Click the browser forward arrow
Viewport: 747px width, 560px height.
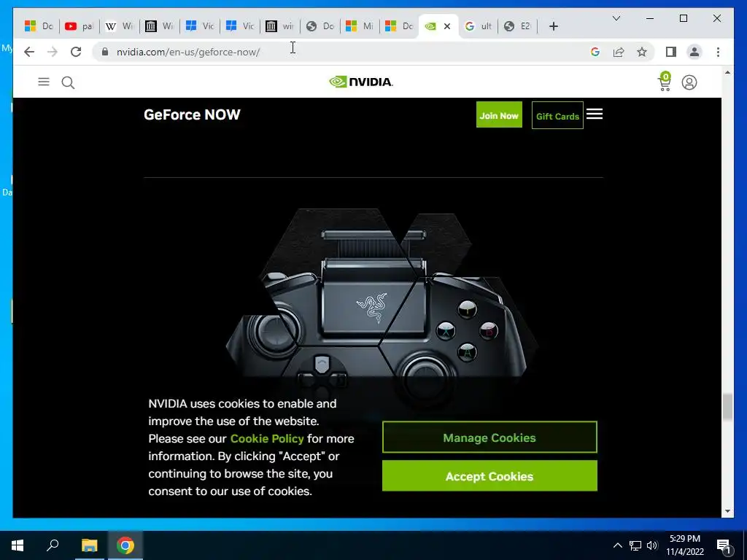coord(53,52)
